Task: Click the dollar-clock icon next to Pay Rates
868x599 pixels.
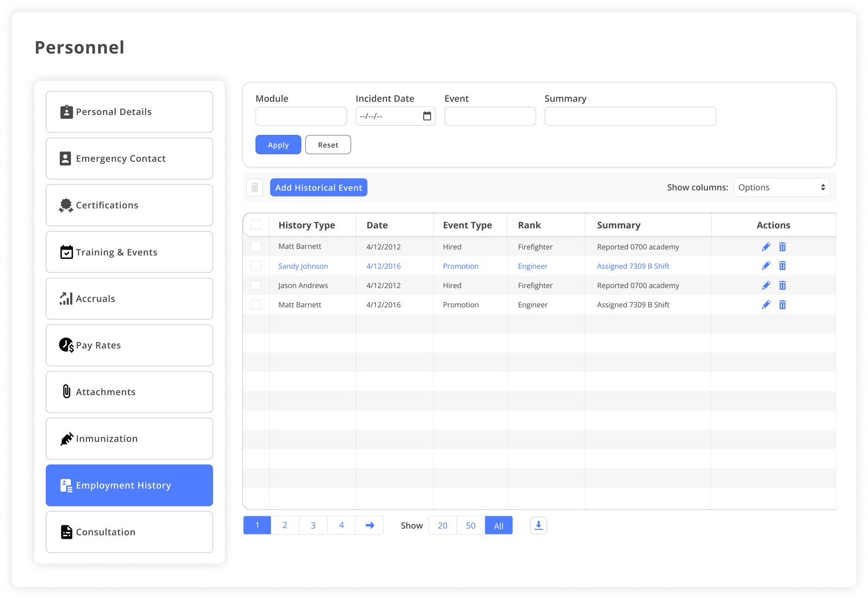Action: (65, 345)
